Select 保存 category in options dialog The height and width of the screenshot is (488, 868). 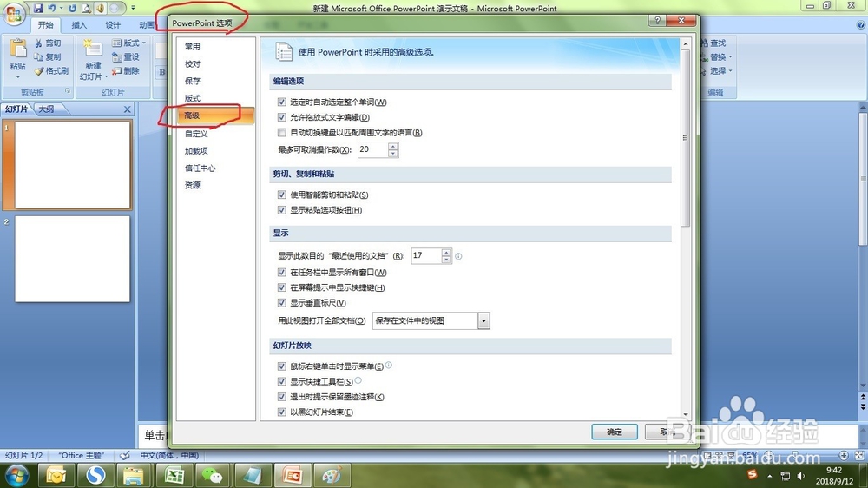(193, 81)
